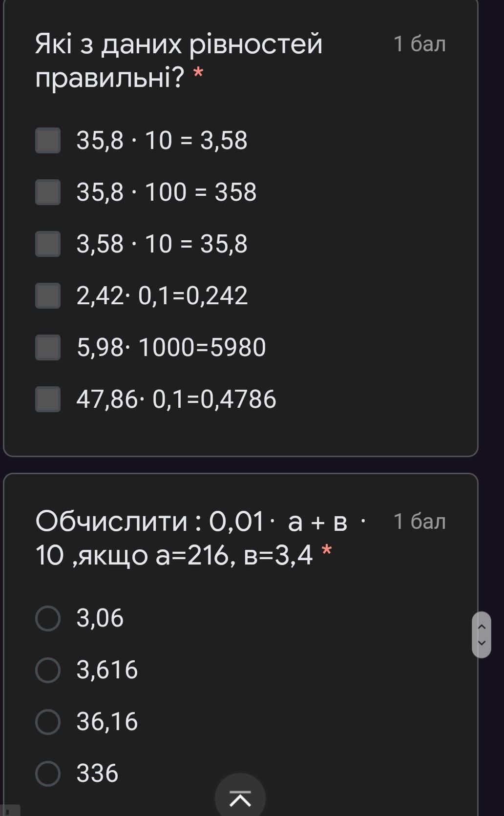Click the scroll handle up chevron
Viewport: 504px width, 816px height.
click(x=482, y=627)
